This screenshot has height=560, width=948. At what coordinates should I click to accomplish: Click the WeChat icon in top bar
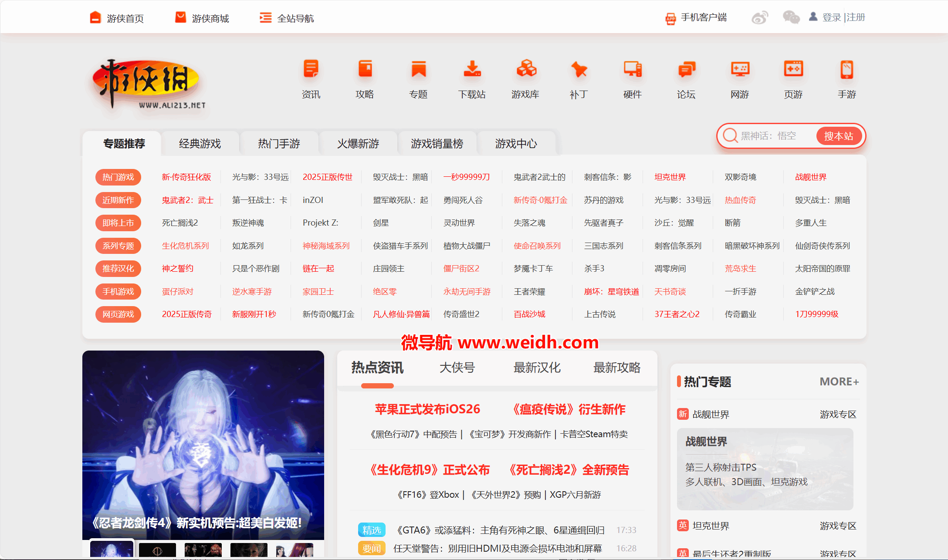[x=791, y=18]
